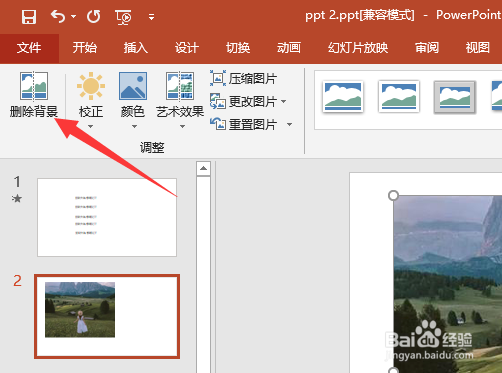The width and height of the screenshot is (502, 373).
Task: Expand the 更改图片 dropdown arrow
Action: coord(284,101)
